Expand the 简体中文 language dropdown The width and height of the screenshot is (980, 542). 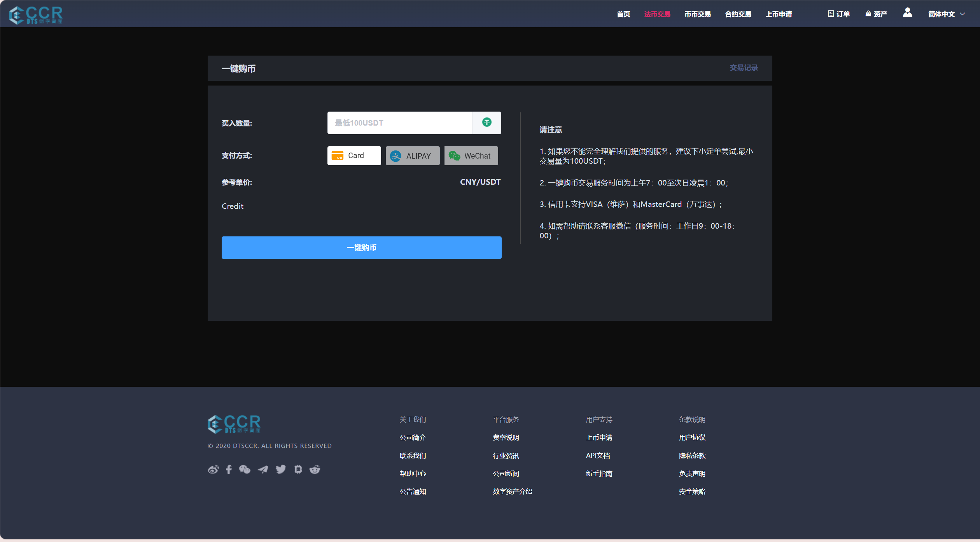946,14
